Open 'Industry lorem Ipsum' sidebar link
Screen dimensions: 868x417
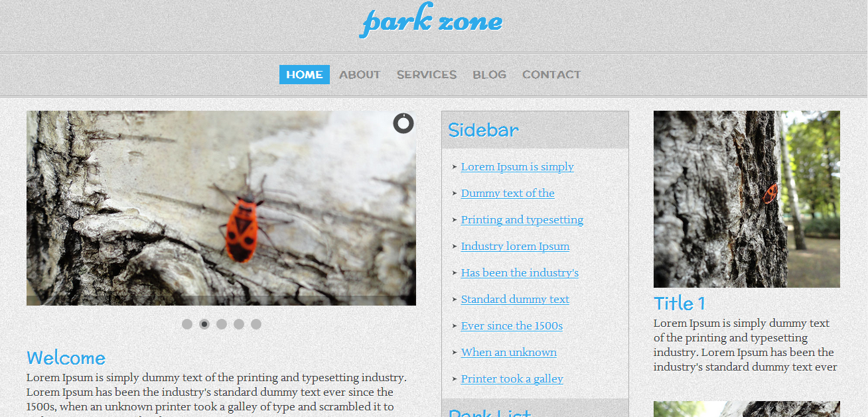tap(515, 247)
